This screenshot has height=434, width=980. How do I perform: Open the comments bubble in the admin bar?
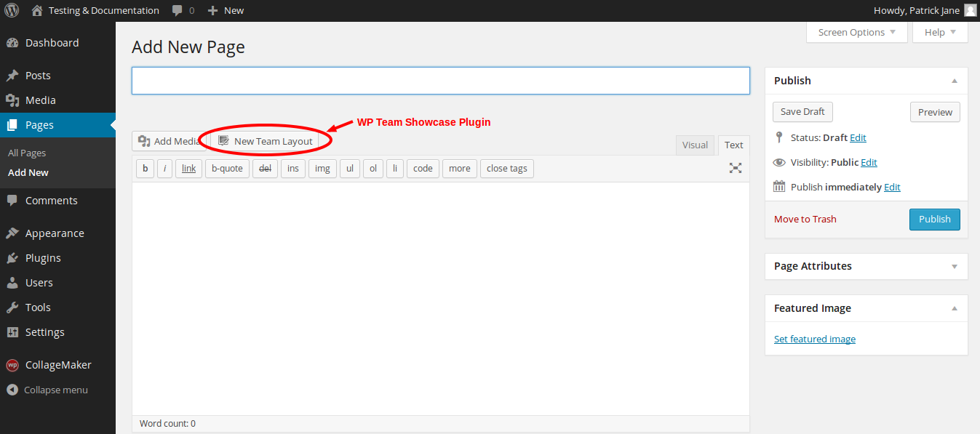(178, 10)
